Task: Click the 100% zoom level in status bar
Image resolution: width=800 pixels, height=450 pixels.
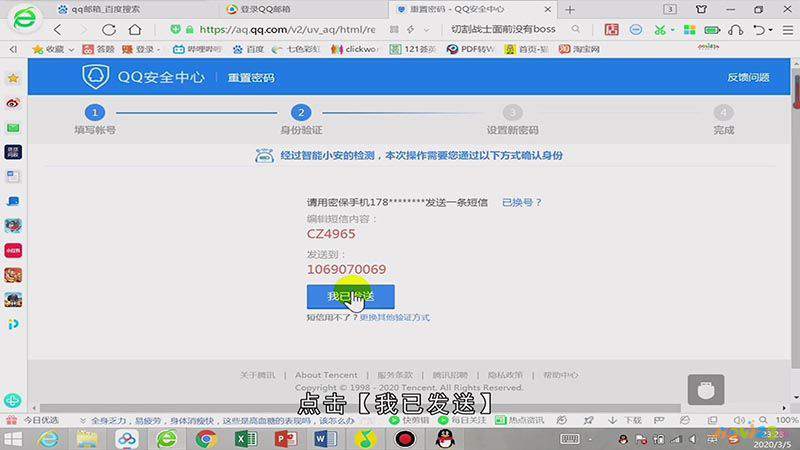Action: click(786, 420)
